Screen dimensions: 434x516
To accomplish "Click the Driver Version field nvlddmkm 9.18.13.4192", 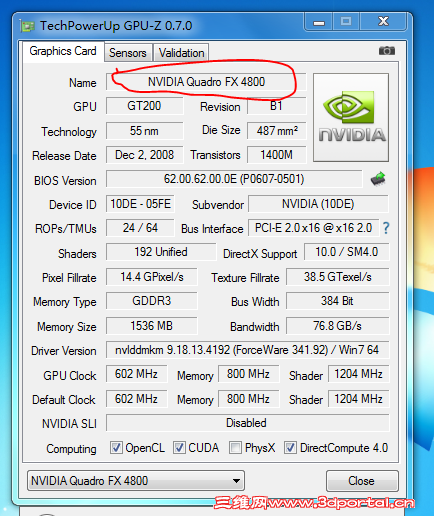I will coord(247,350).
